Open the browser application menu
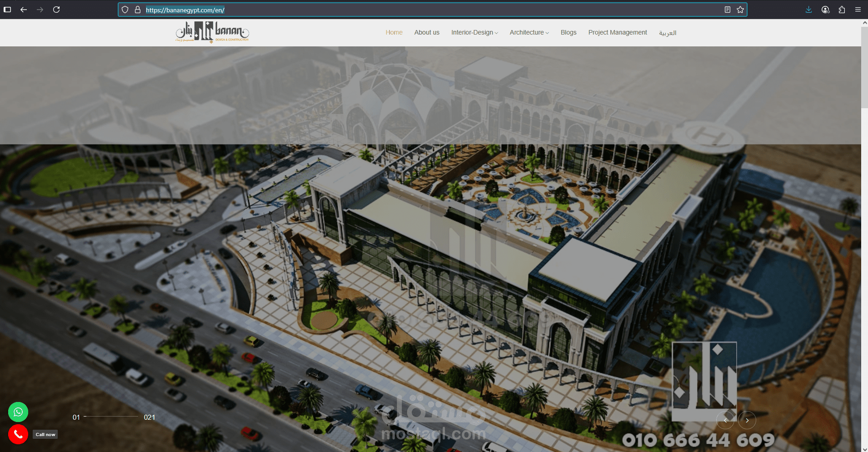Image resolution: width=868 pixels, height=452 pixels. [x=858, y=10]
